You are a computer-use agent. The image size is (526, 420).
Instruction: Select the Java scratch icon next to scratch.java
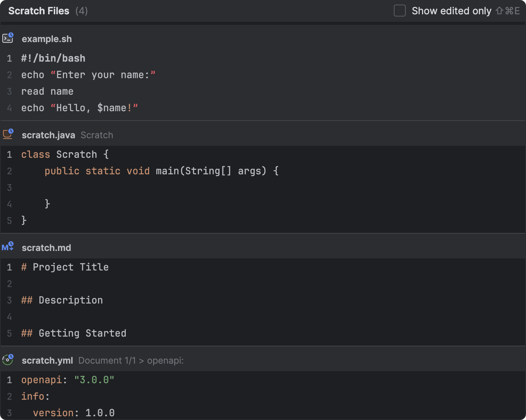8,134
